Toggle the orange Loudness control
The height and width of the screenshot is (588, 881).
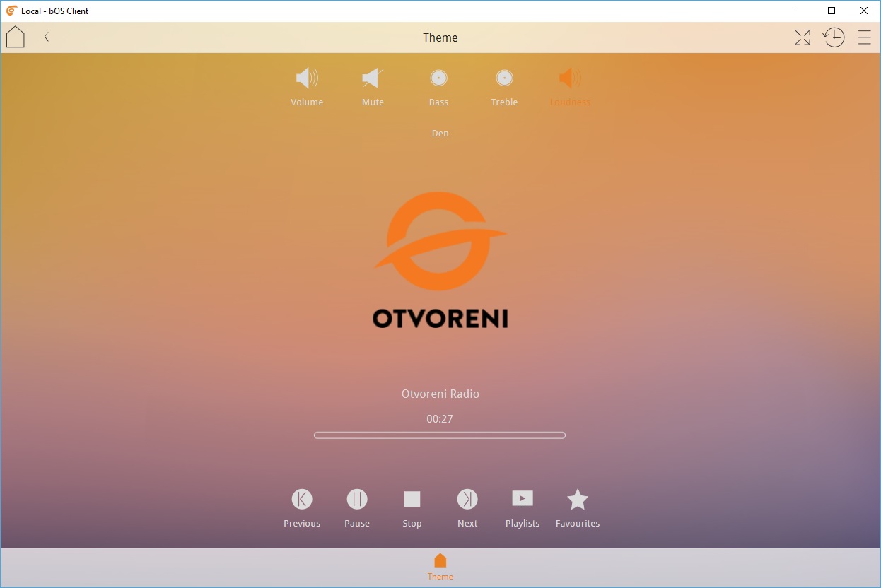pos(570,78)
